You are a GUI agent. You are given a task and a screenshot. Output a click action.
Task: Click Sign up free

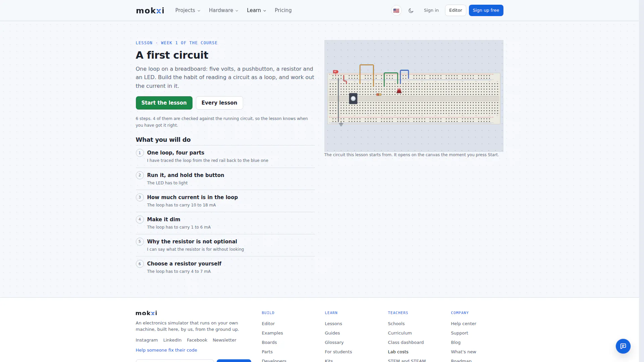coord(486,10)
